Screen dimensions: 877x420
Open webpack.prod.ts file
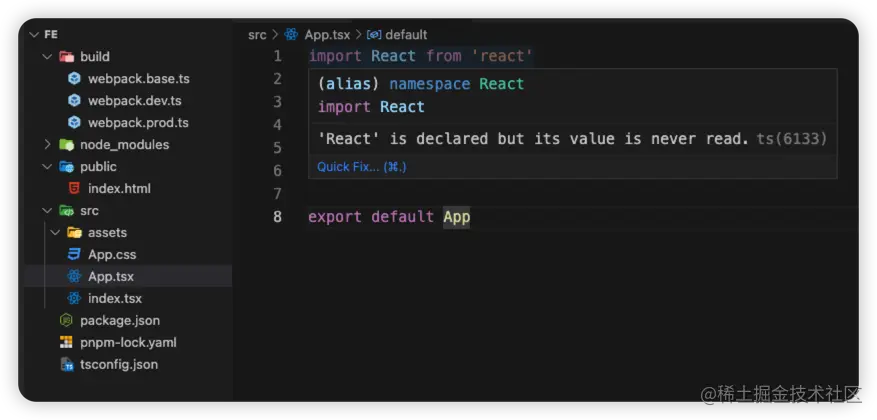click(138, 122)
